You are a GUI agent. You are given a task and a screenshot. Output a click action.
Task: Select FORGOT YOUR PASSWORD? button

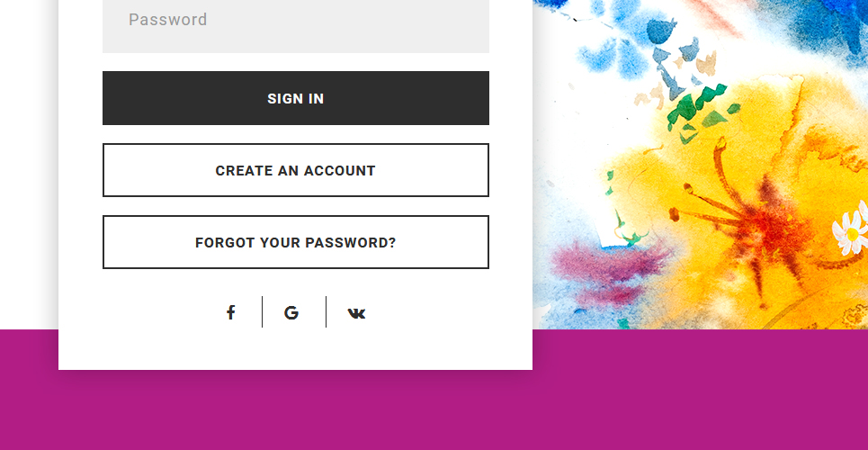point(296,242)
